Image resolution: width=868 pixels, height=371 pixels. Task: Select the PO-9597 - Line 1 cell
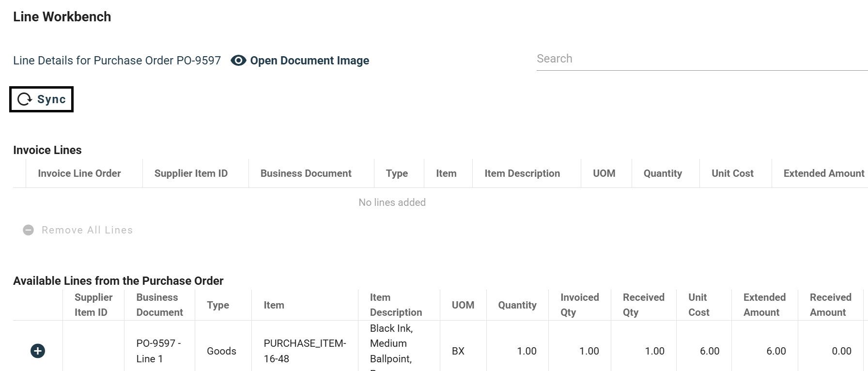[x=158, y=351]
